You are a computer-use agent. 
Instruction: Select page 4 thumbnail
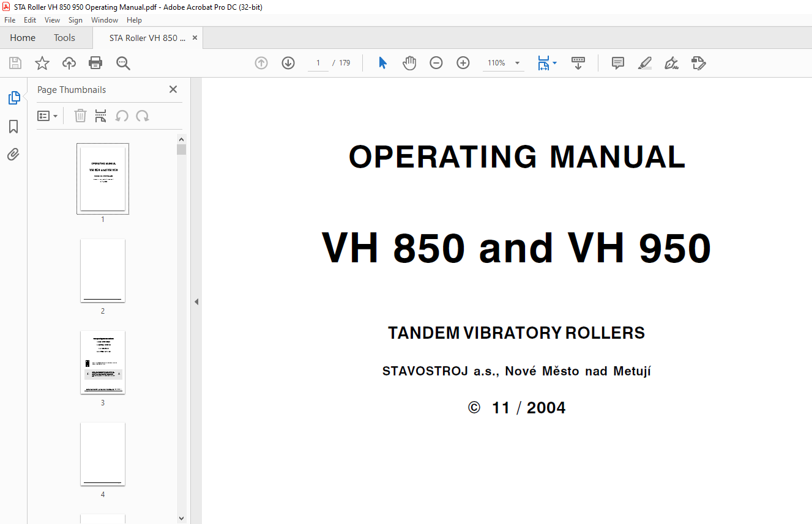(x=103, y=454)
